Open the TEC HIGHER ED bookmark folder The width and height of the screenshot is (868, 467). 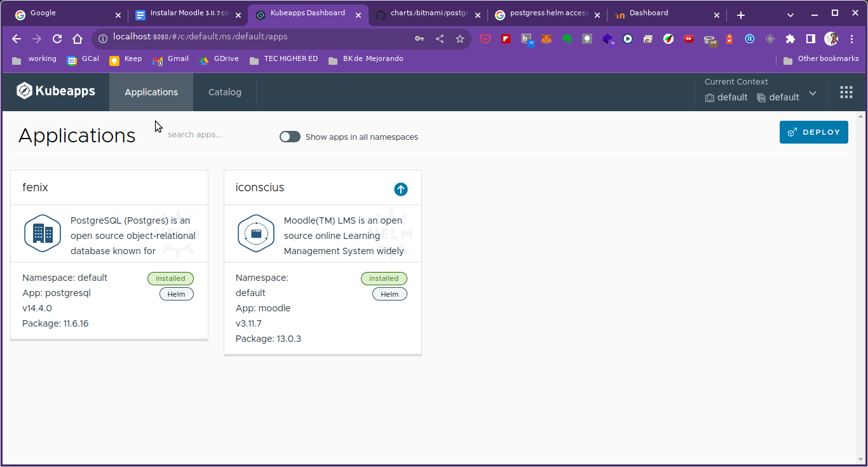pos(283,60)
